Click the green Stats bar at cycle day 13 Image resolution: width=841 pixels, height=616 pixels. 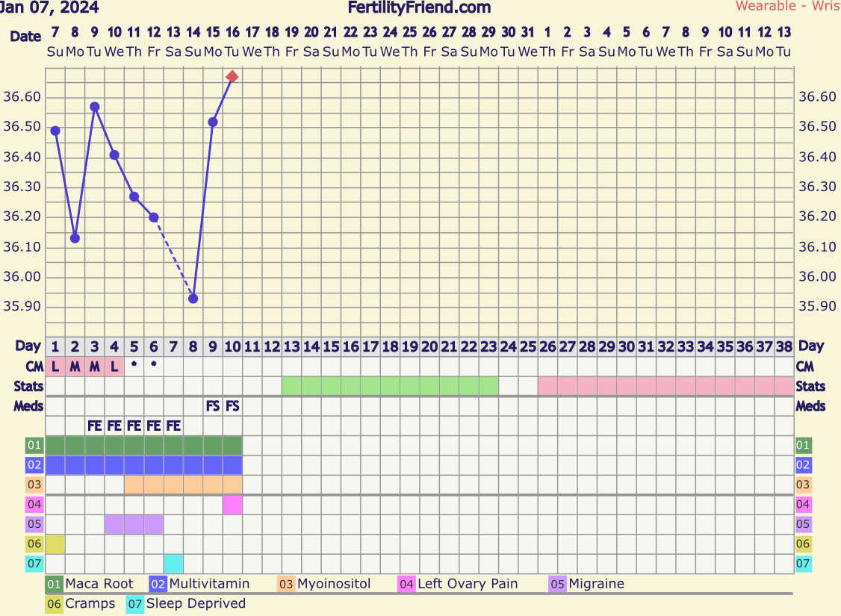pos(291,386)
